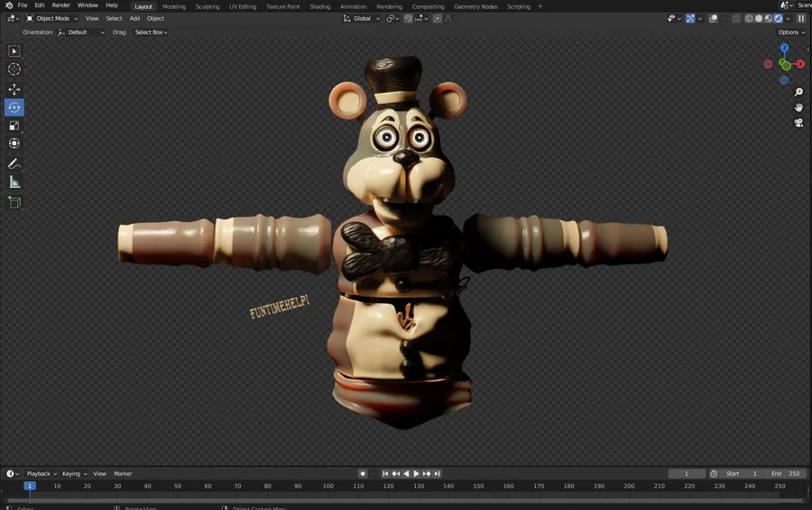This screenshot has height=510, width=812.
Task: Toggle viewport gizmos display
Action: click(690, 19)
